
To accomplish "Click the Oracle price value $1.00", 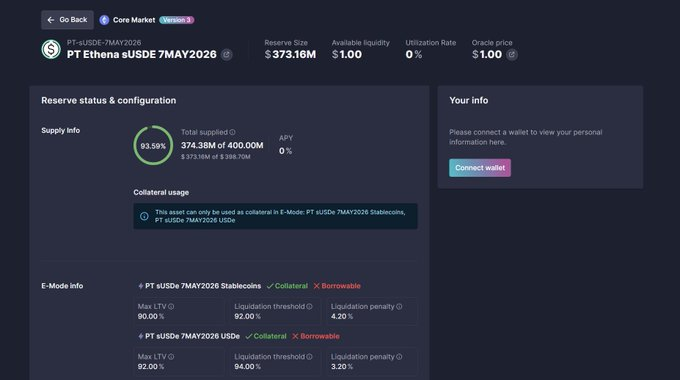I will [487, 55].
